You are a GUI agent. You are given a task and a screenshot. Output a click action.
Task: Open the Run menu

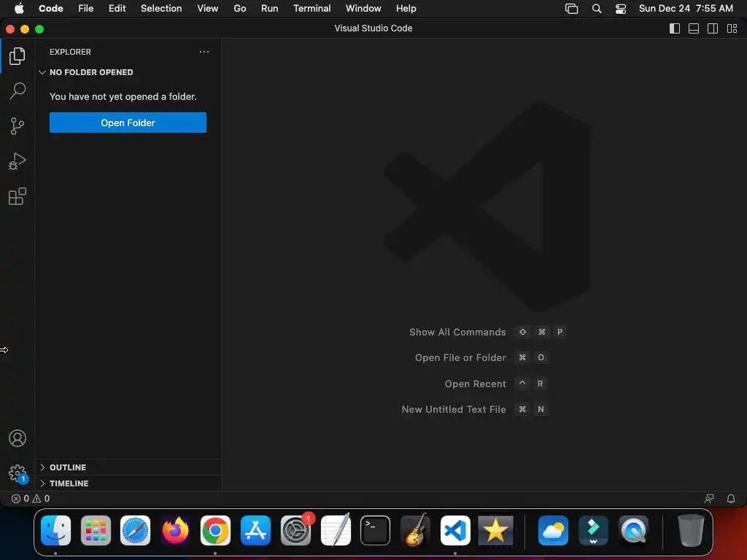point(270,9)
